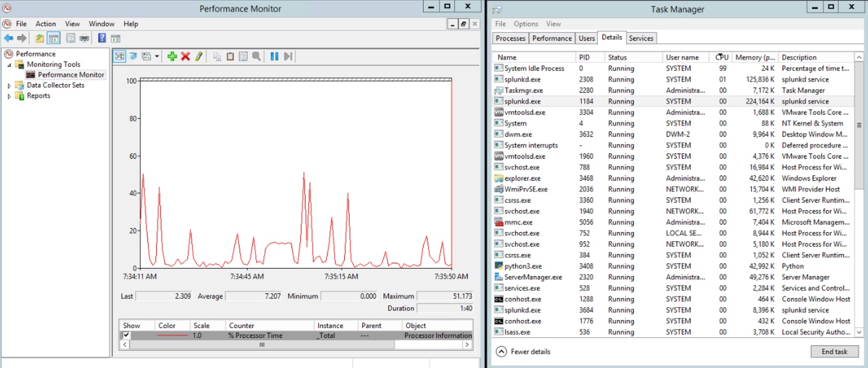Open the Action menu in Performance Monitor
868x368 pixels.
point(46,24)
